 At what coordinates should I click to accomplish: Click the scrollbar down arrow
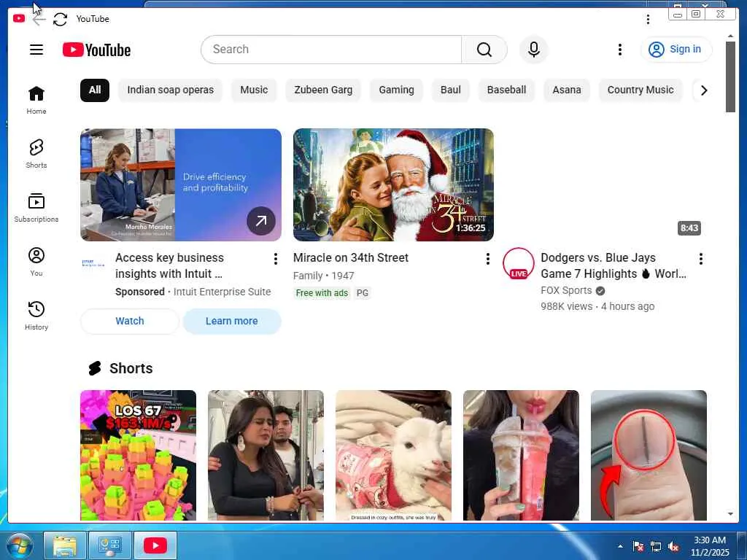pyautogui.click(x=730, y=514)
